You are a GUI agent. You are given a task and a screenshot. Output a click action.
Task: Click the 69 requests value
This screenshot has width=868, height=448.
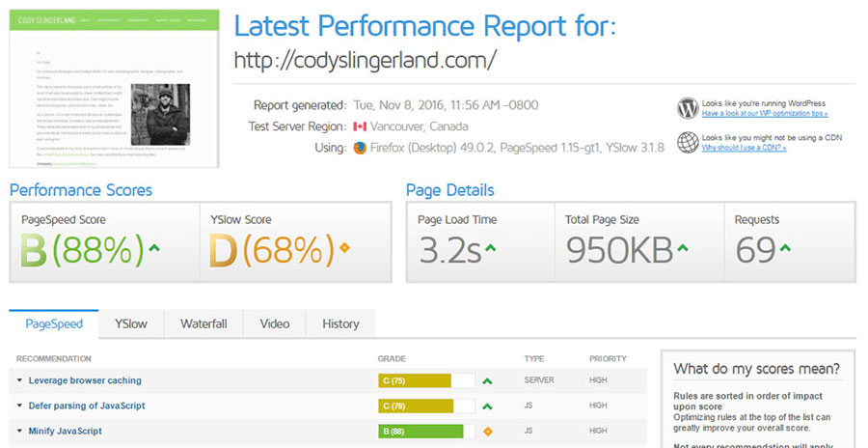click(x=755, y=250)
